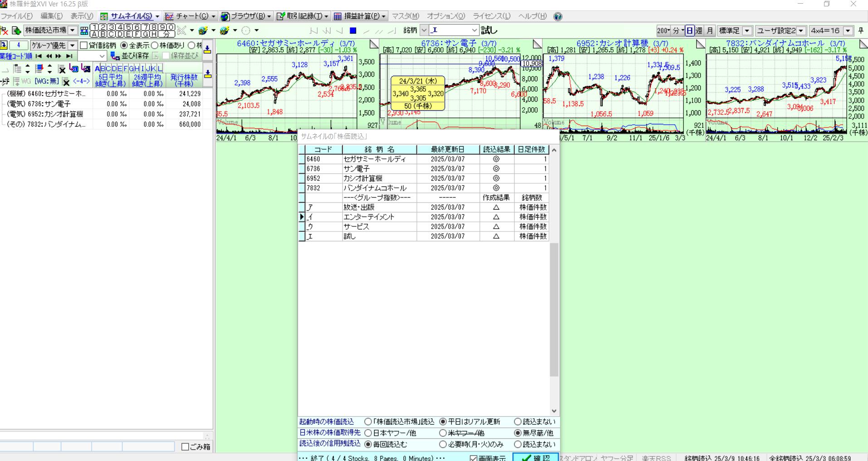Click the remove stock icon with red X
The image size is (868, 461).
coord(5,31)
